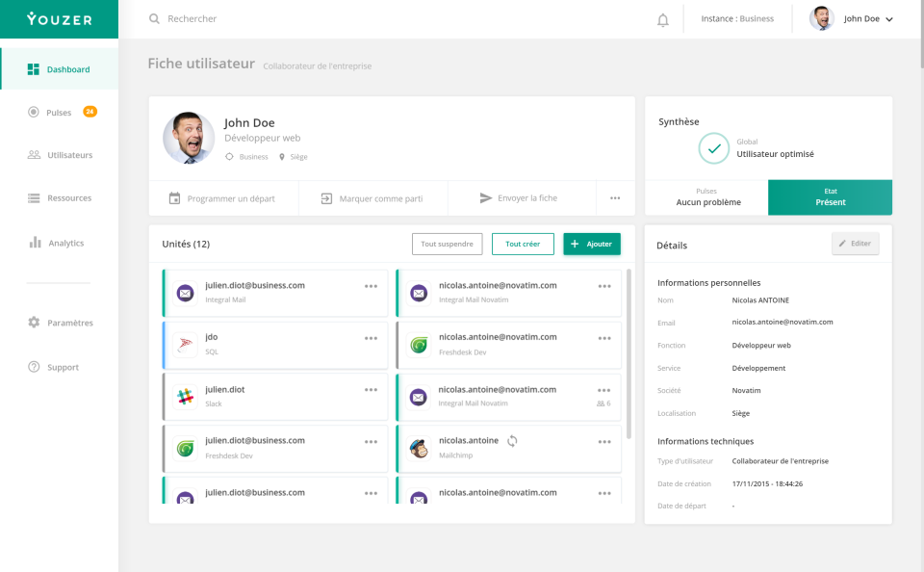
Task: Open the Support menu entry
Action: pyautogui.click(x=31, y=367)
